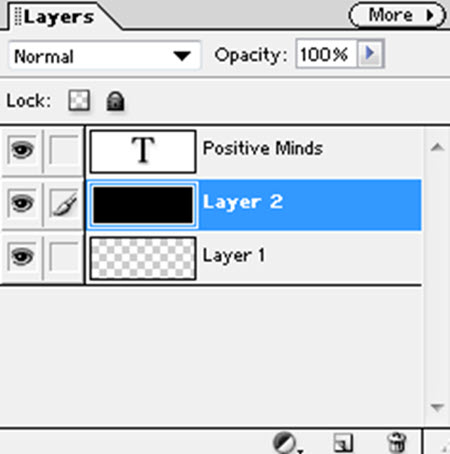Open the More panel menu

[397, 15]
